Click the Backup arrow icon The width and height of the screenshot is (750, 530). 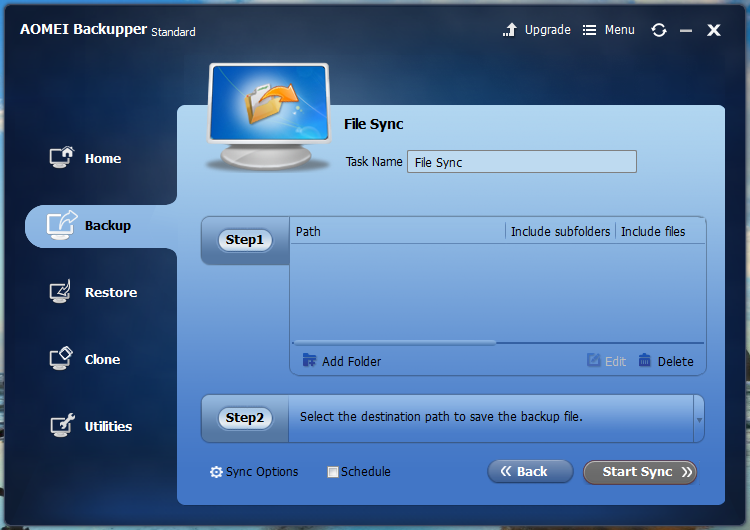pyautogui.click(x=62, y=225)
